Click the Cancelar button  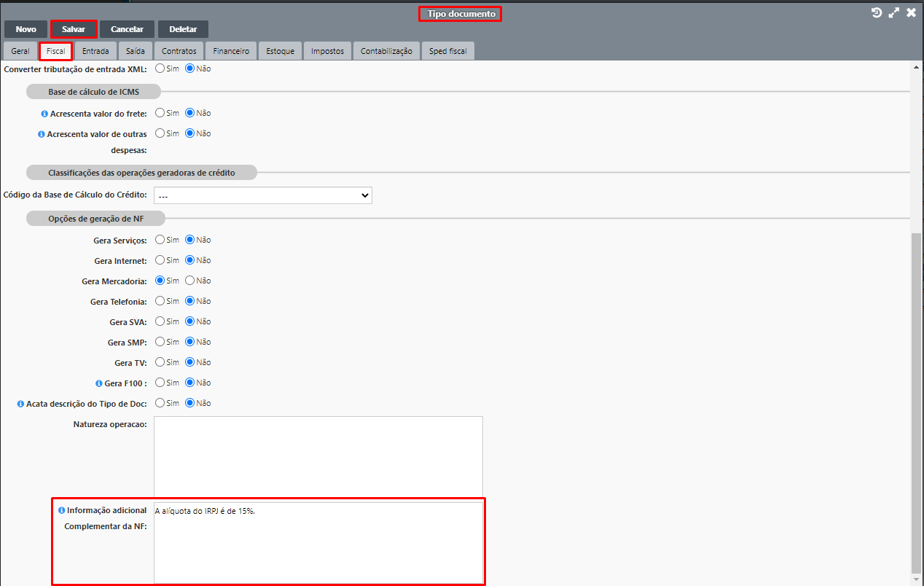coord(127,29)
